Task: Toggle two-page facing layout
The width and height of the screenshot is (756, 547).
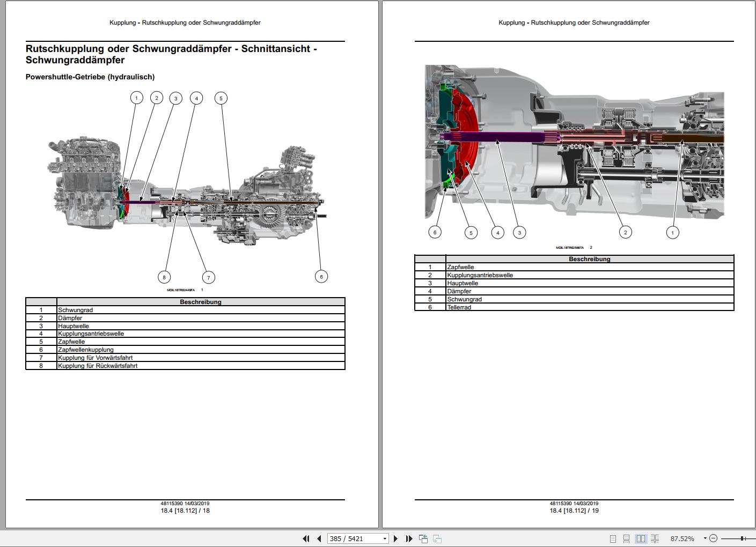Action: (x=641, y=538)
